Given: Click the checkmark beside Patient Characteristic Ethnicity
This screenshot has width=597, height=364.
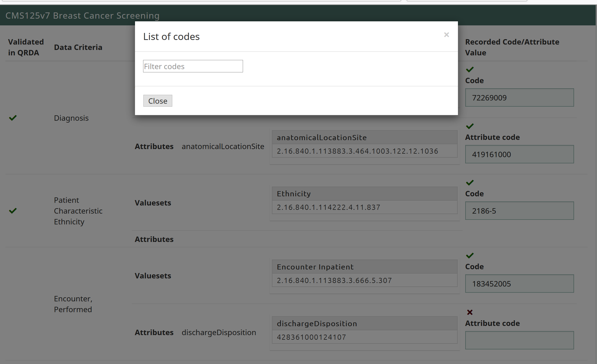Looking at the screenshot, I should point(13,211).
